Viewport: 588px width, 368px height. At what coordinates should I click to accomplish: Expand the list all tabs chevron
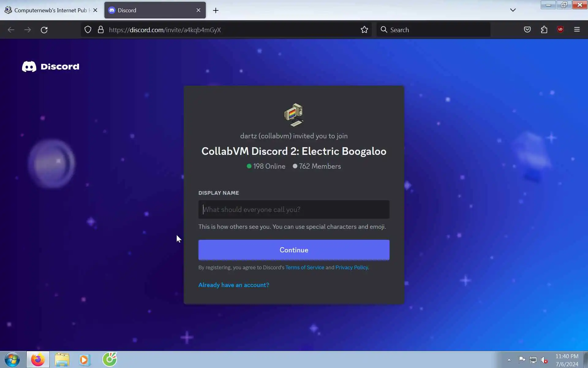[x=513, y=10]
